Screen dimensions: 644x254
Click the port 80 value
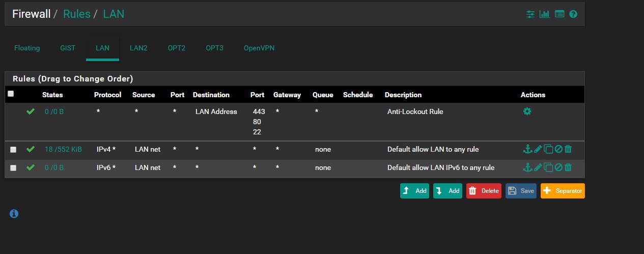point(257,122)
